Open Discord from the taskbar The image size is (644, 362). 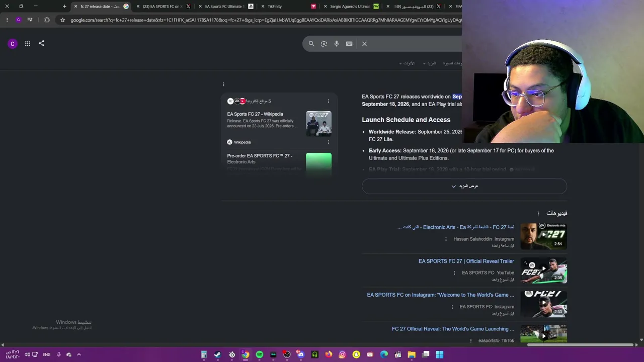point(301,354)
